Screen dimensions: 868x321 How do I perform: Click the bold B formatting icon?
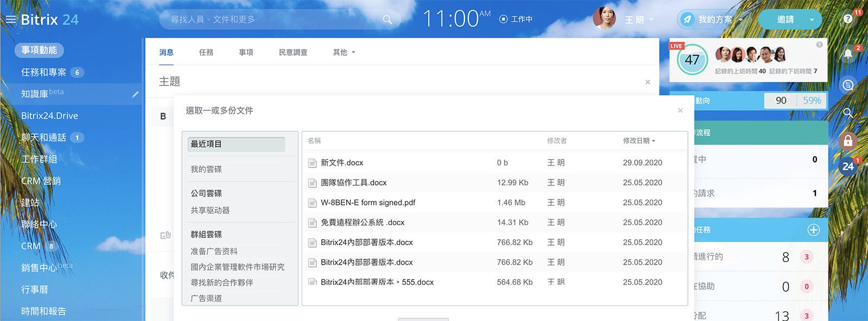tap(163, 116)
